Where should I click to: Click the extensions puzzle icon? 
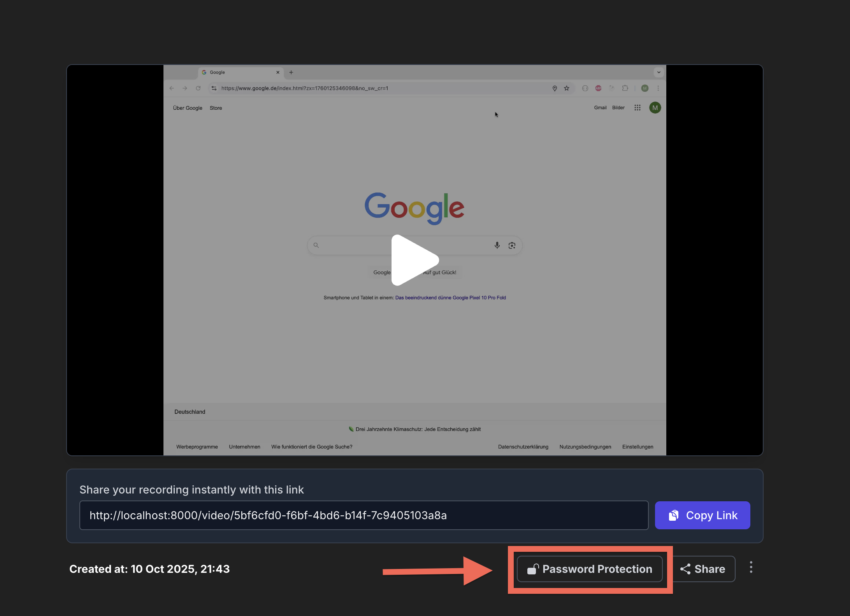625,88
